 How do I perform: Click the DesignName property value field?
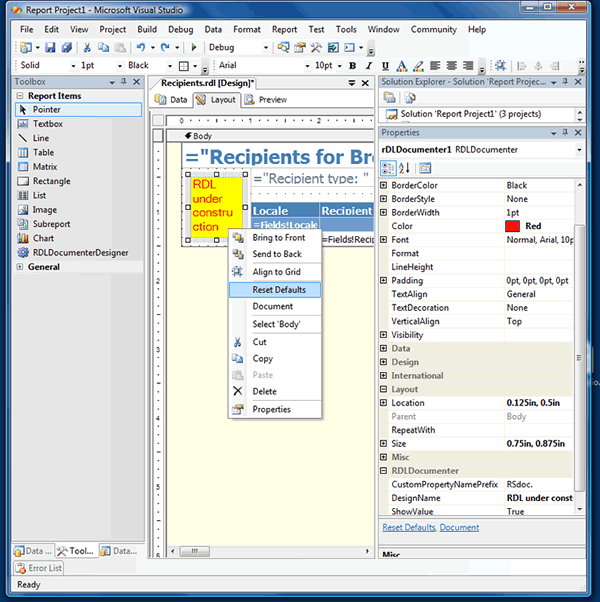coord(538,497)
